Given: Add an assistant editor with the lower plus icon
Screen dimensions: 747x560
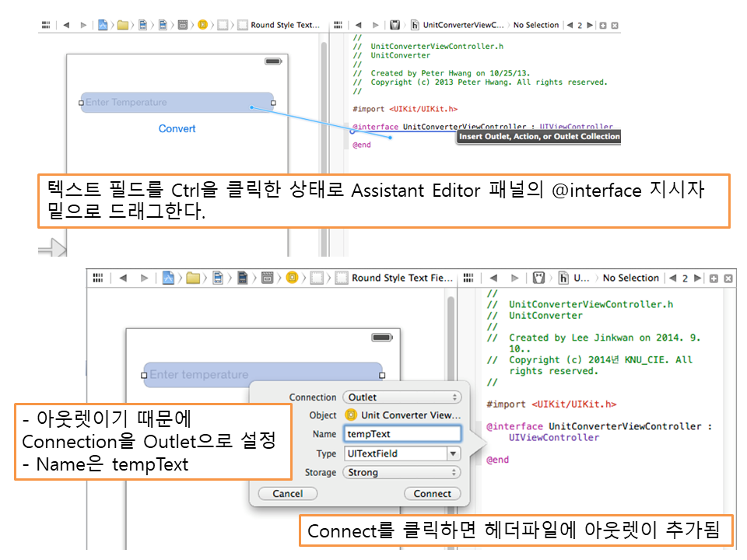Looking at the screenshot, I should coord(714,278).
